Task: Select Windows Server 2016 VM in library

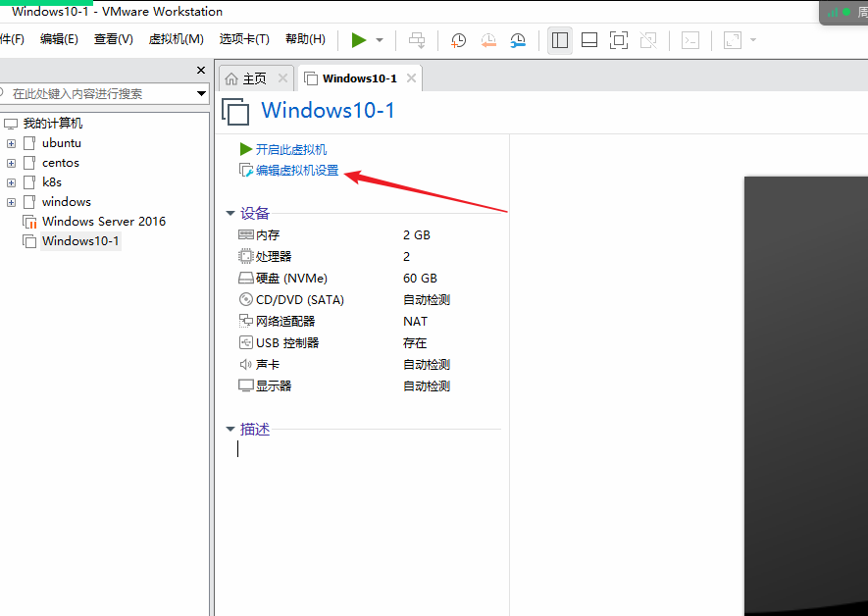Action: [104, 222]
